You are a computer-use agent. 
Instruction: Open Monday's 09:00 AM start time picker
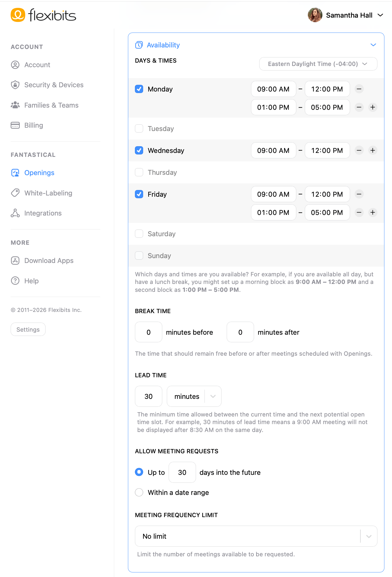click(x=273, y=89)
